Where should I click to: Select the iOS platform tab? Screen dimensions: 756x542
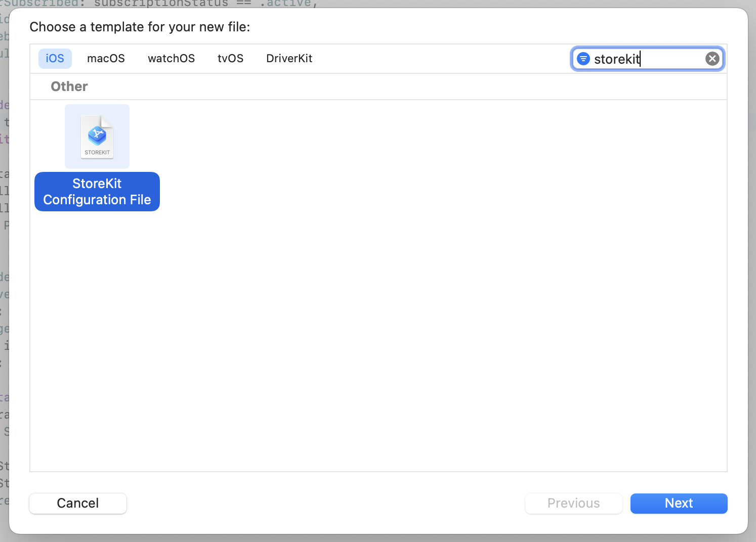click(55, 59)
